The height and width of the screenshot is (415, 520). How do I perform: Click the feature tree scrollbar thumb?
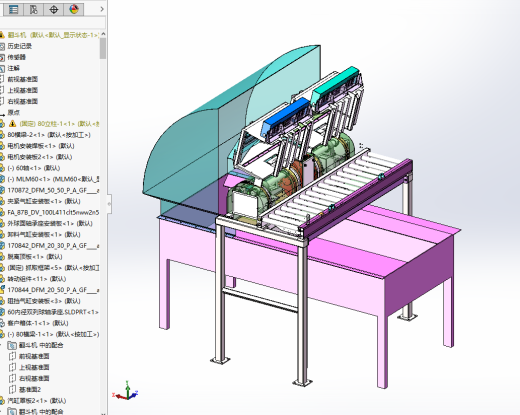tap(103, 48)
